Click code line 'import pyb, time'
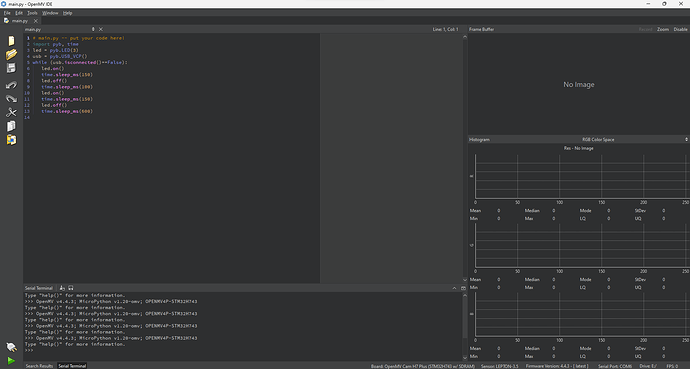The image size is (690, 369). coord(55,44)
